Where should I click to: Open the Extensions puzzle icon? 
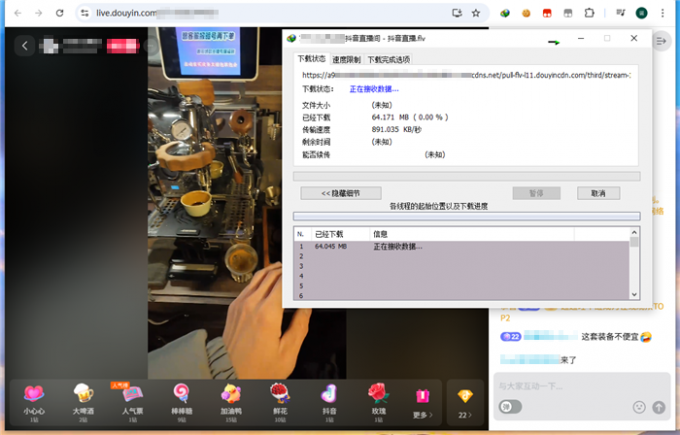589,13
